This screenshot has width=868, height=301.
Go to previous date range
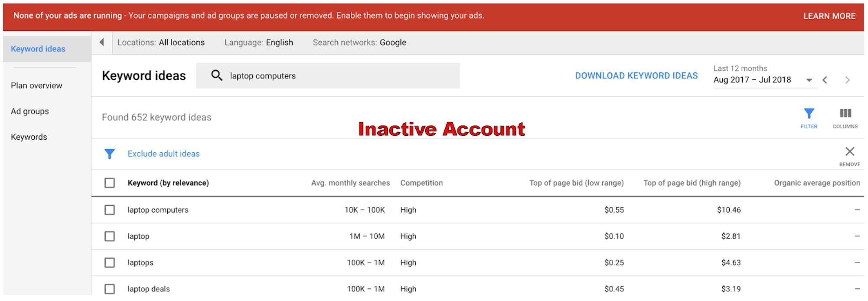(x=825, y=80)
